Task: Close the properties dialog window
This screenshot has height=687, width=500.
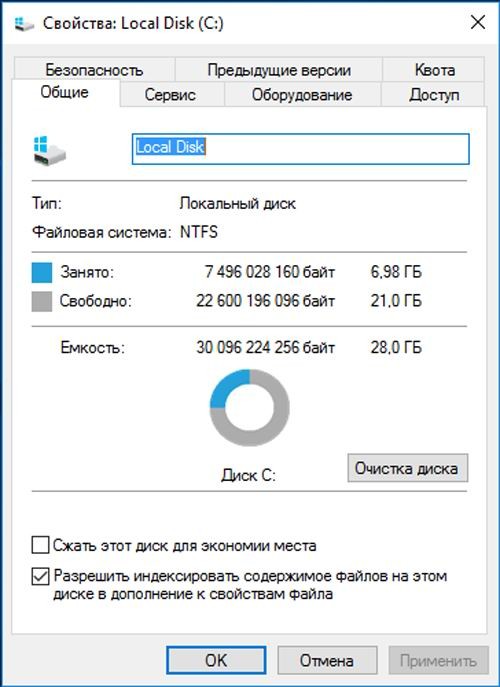Action: [x=478, y=22]
